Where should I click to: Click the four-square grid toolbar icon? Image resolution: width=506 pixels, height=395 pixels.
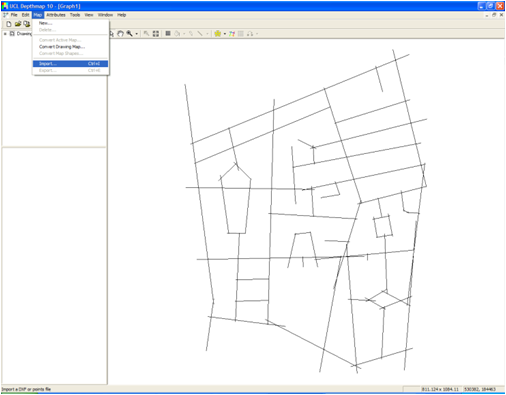(156, 34)
